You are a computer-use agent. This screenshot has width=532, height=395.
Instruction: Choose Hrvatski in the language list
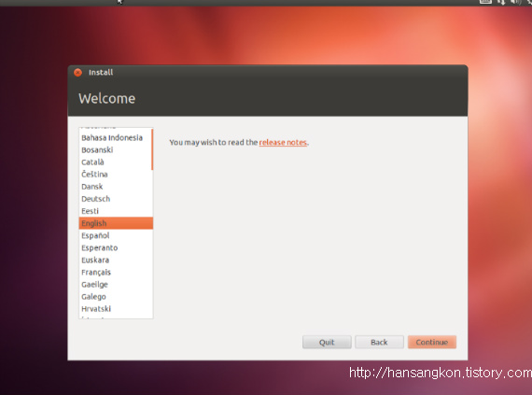[x=116, y=309]
